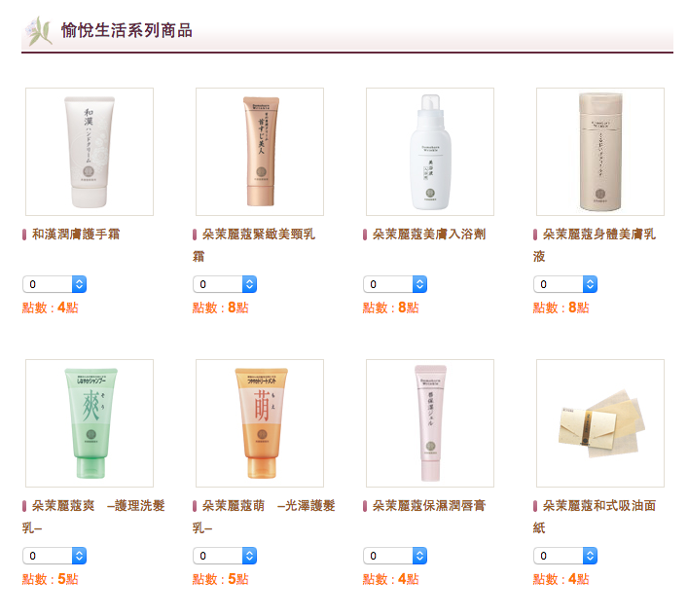Expand quantity dropdown for 朵茉麗蔻保濕潤唇膏
Image resolution: width=688 pixels, height=616 pixels.
coord(395,556)
